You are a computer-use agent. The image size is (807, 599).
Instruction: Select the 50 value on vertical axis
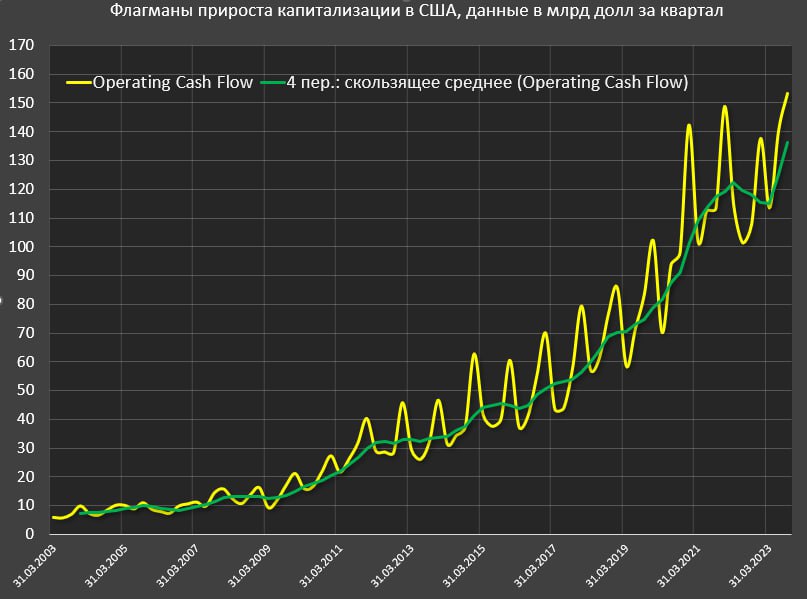25,391
